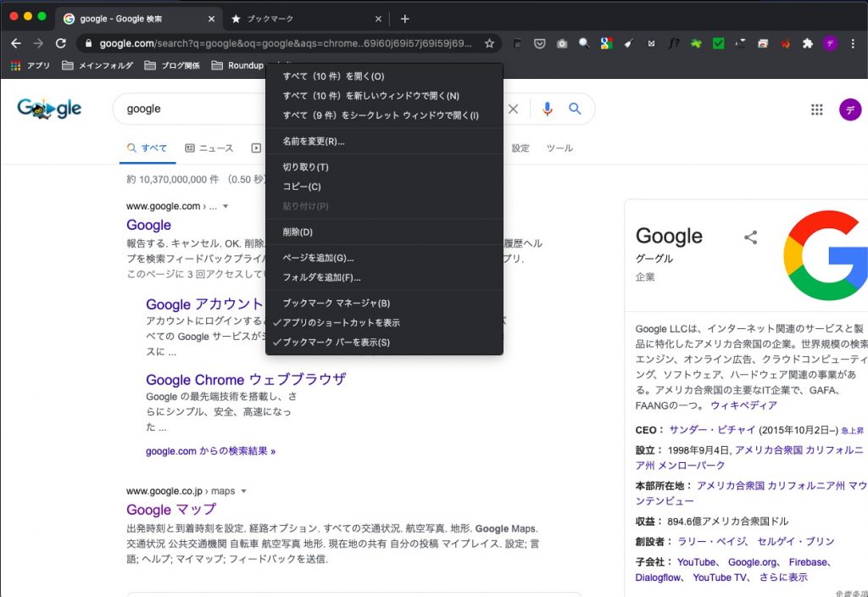
Task: Choose 'フォルダを追加(F)...' menu item
Action: coord(384,277)
